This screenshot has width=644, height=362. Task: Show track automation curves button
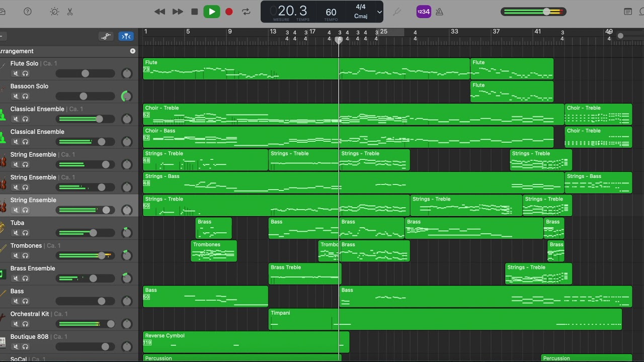tap(106, 36)
